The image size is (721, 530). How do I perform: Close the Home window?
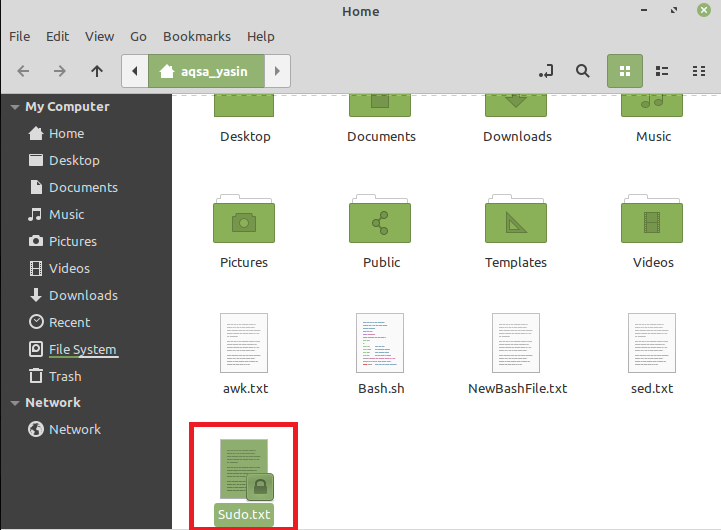[704, 10]
